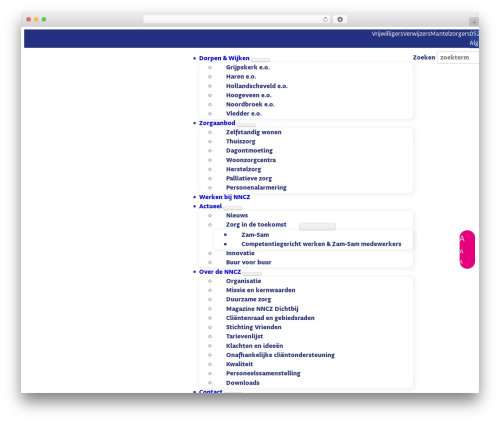Expand the Dorpen & Wijken submenu button
The height and width of the screenshot is (423, 500).
tap(260, 60)
